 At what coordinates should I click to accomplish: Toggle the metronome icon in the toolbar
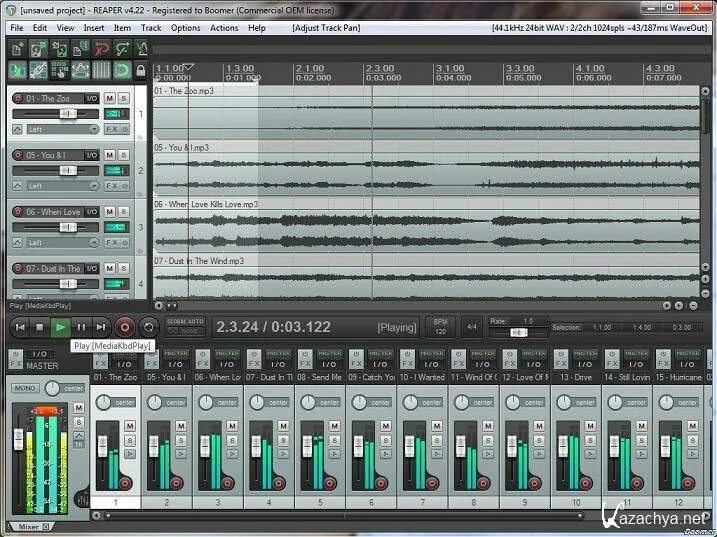[141, 49]
